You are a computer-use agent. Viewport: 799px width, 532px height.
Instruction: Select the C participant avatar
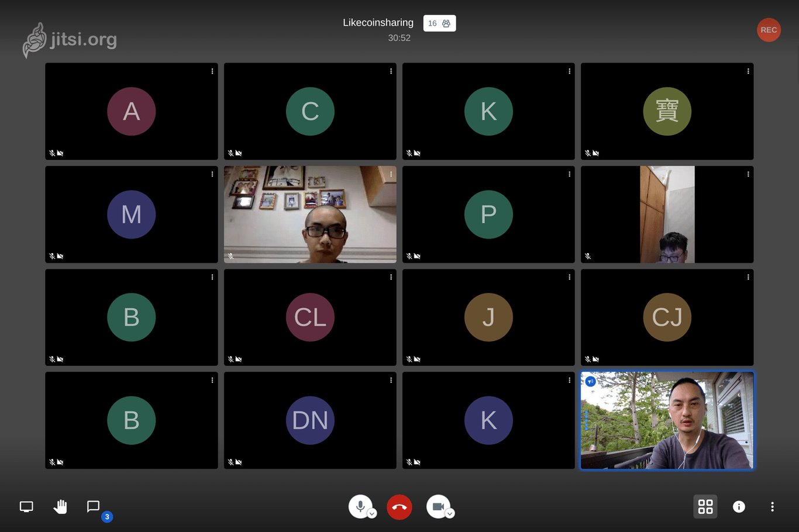(310, 111)
